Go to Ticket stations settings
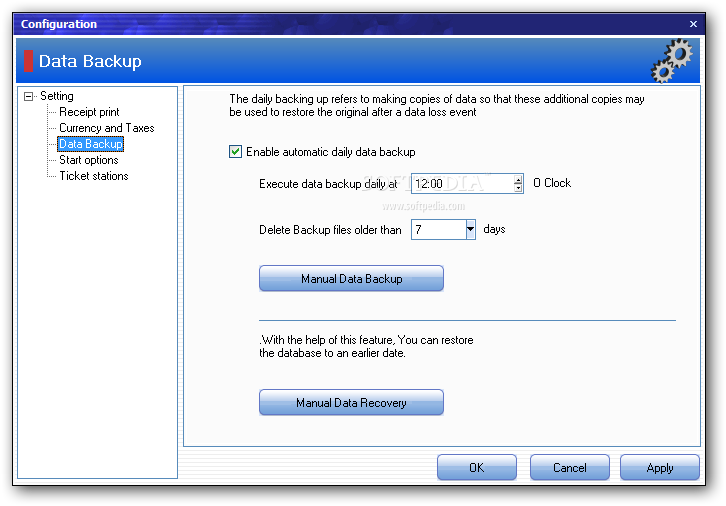 [94, 176]
